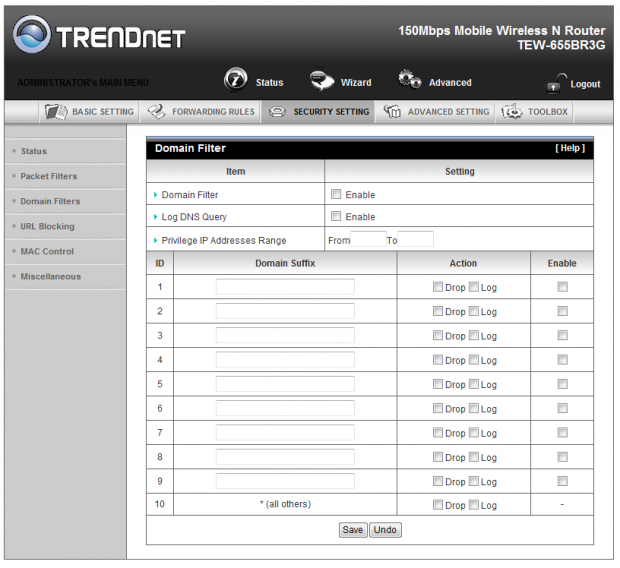The image size is (620, 568).
Task: Tick the Enable checkbox for rule 1
Action: tap(562, 287)
